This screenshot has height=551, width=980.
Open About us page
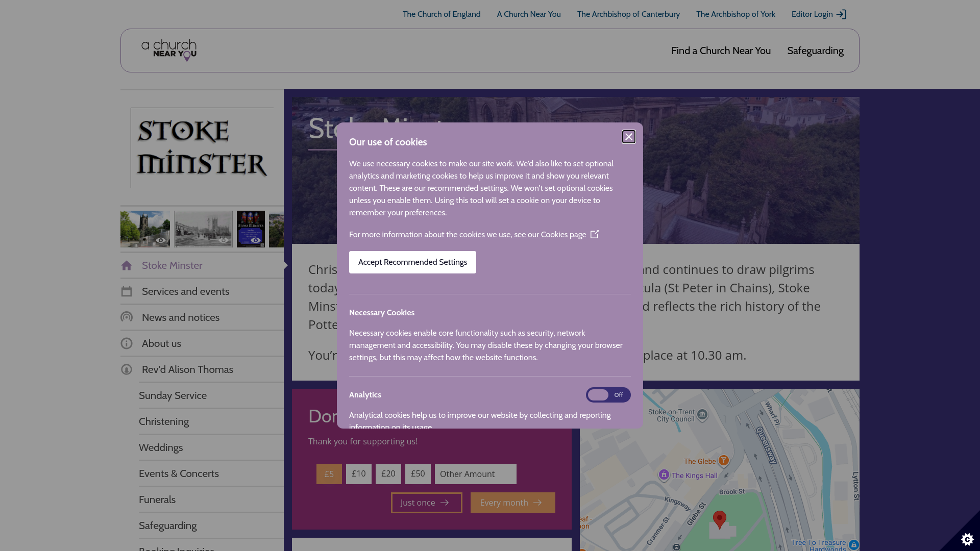click(x=202, y=343)
